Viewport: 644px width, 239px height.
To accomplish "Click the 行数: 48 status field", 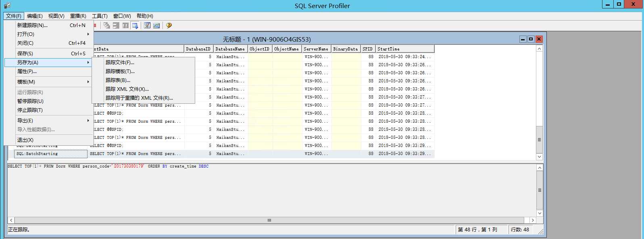I will [521, 229].
